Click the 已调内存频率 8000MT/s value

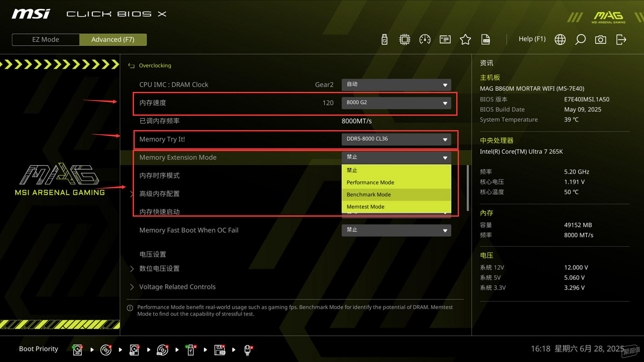(357, 121)
